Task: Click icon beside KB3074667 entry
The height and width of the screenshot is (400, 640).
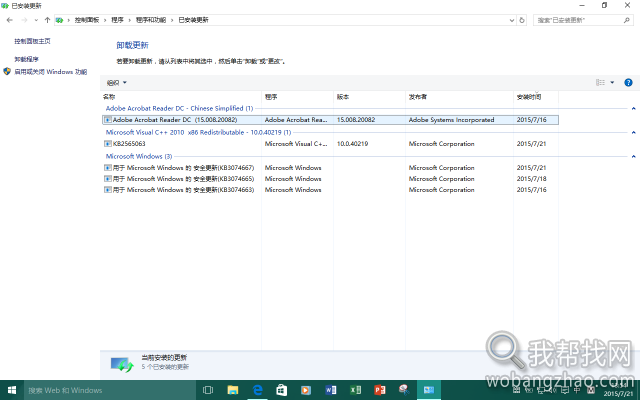Action: (108, 168)
